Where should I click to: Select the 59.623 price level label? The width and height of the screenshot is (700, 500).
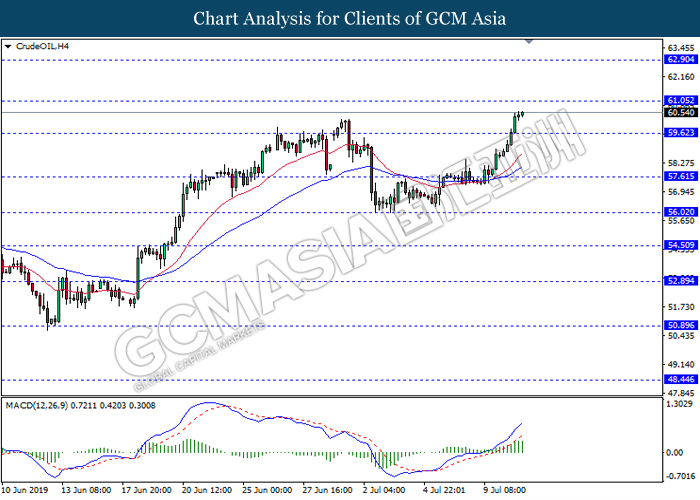[679, 133]
